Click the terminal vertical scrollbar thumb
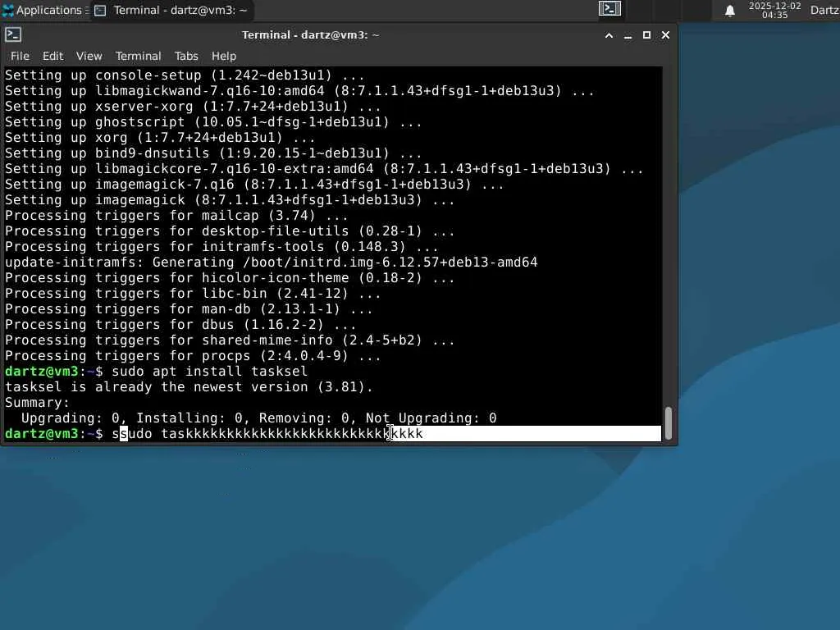840x630 pixels. click(668, 423)
